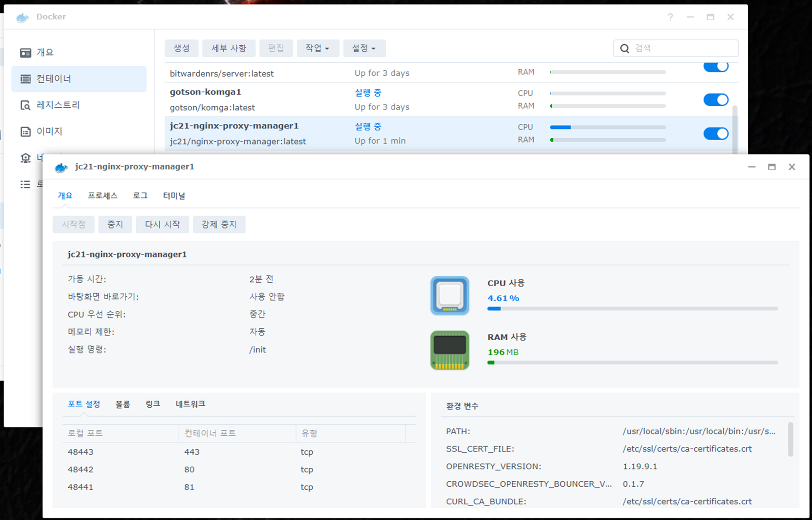Toggle the bitwardenrs/server container switch
812x520 pixels.
click(x=716, y=67)
